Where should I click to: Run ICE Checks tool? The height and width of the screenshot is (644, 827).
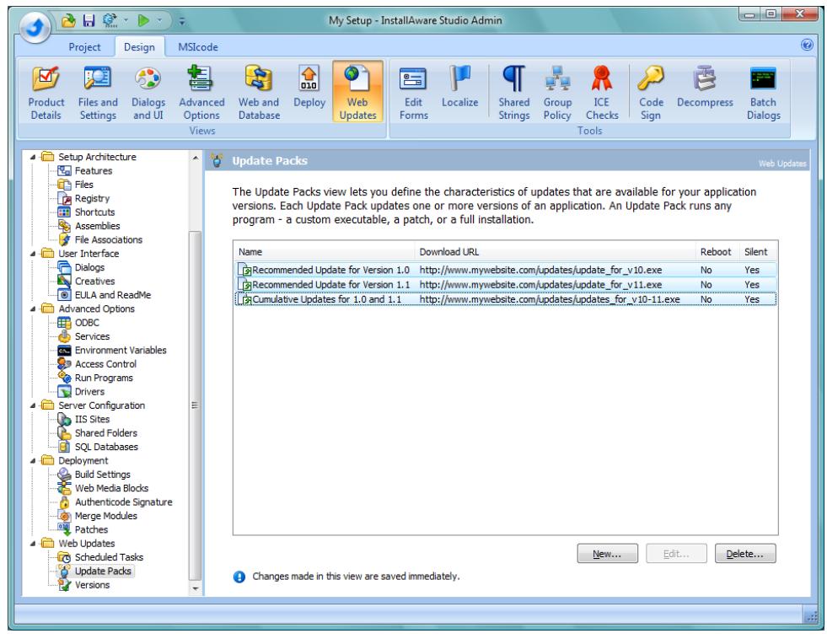tap(602, 93)
